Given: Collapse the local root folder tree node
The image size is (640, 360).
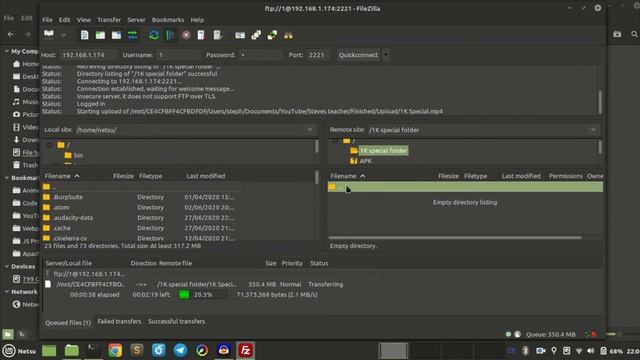Looking at the screenshot, I should tap(49, 145).
